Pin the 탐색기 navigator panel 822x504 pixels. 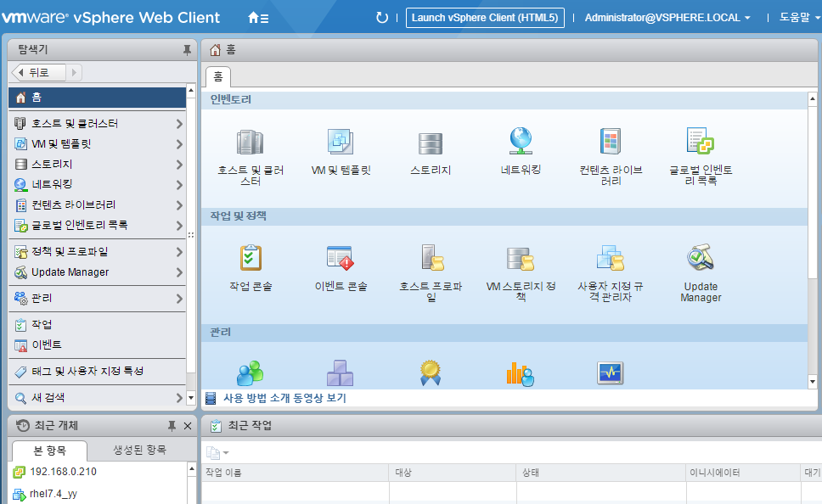pos(187,50)
